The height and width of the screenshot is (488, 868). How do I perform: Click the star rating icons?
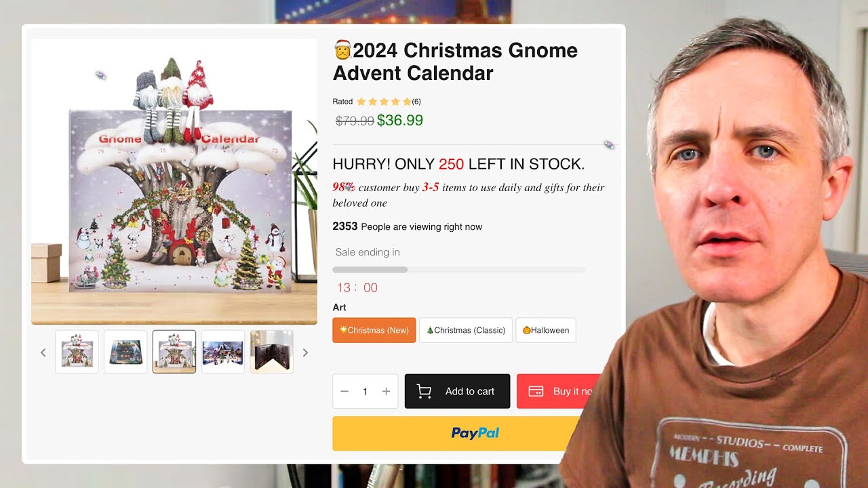[x=384, y=102]
